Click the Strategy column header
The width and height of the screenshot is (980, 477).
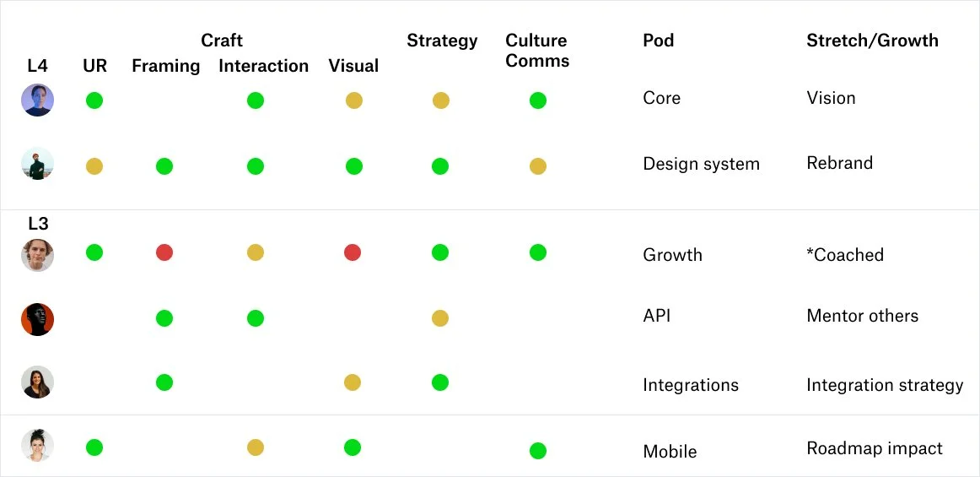(443, 41)
